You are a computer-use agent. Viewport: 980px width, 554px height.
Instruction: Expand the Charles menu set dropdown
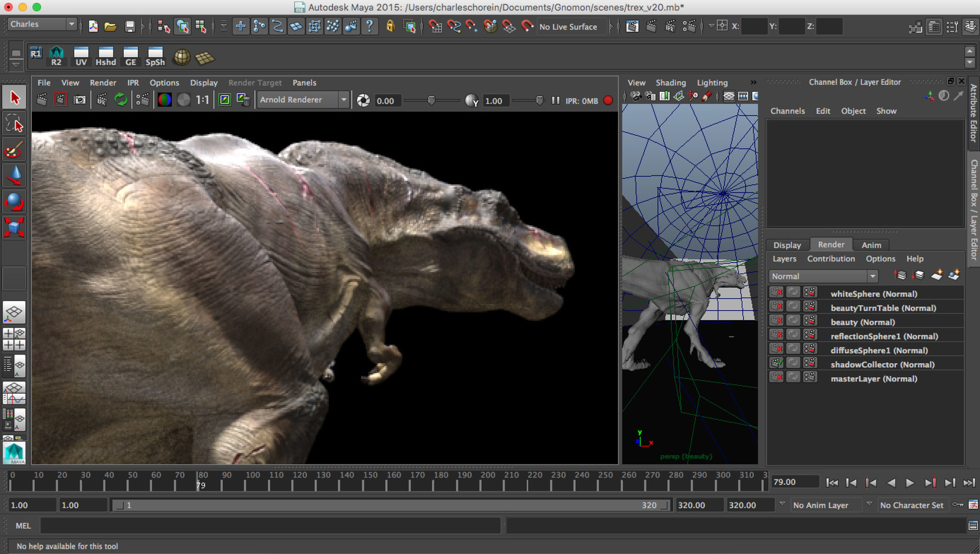point(71,23)
